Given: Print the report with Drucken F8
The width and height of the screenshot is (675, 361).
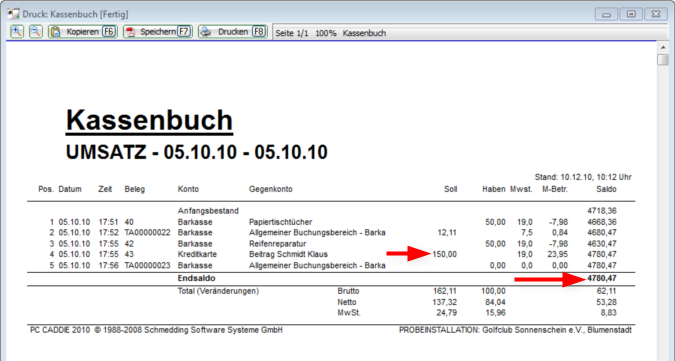Looking at the screenshot, I should [233, 32].
